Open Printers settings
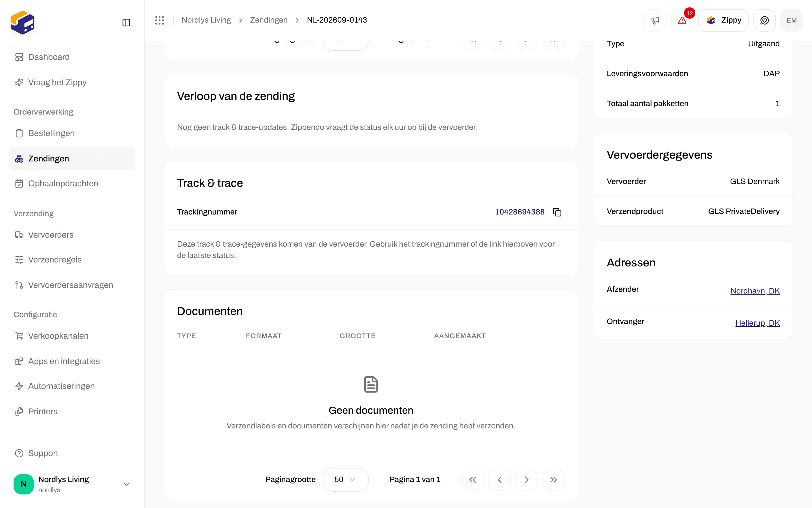 (x=72, y=411)
